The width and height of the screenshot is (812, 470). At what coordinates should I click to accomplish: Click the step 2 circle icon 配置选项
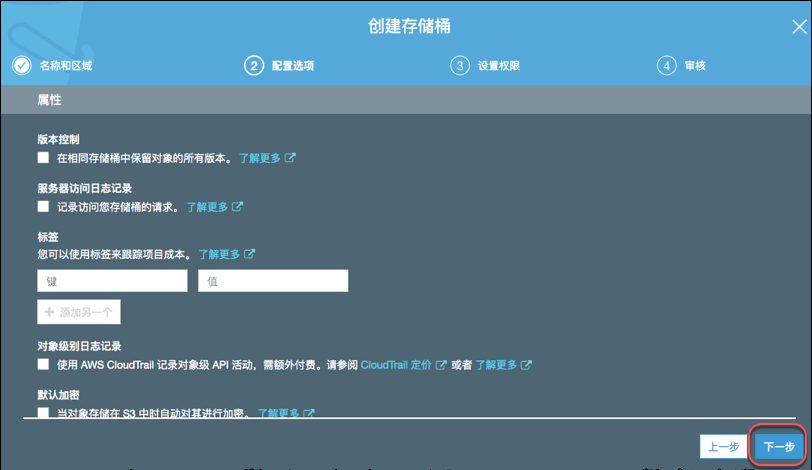tap(253, 66)
